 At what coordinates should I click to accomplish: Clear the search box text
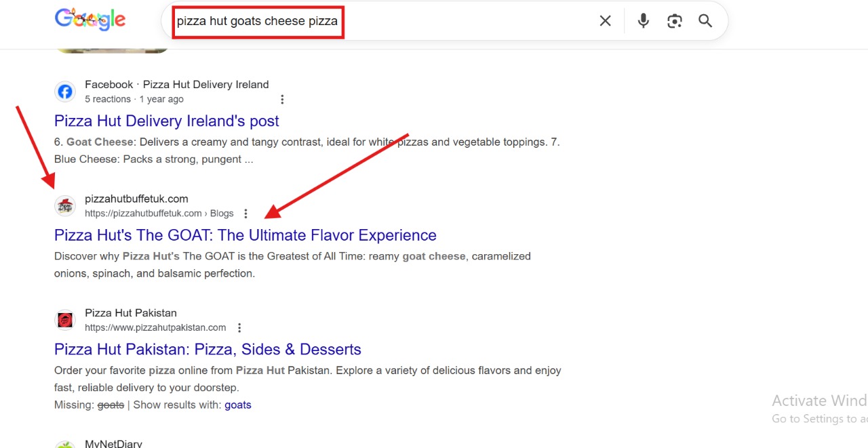605,21
